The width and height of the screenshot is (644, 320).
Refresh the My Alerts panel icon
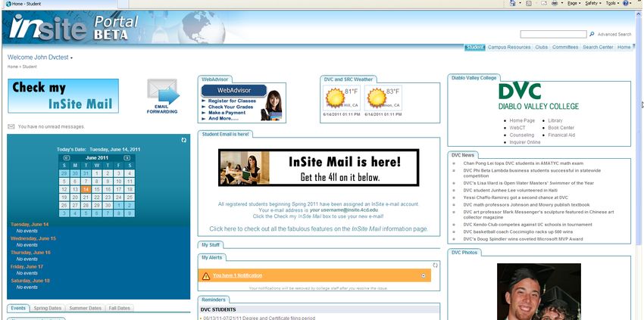pyautogui.click(x=436, y=266)
